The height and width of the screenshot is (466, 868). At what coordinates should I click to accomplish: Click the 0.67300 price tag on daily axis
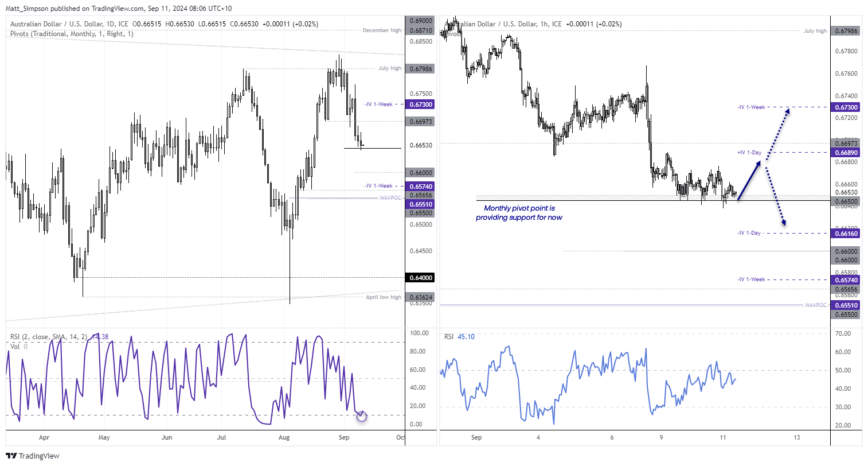click(x=421, y=104)
